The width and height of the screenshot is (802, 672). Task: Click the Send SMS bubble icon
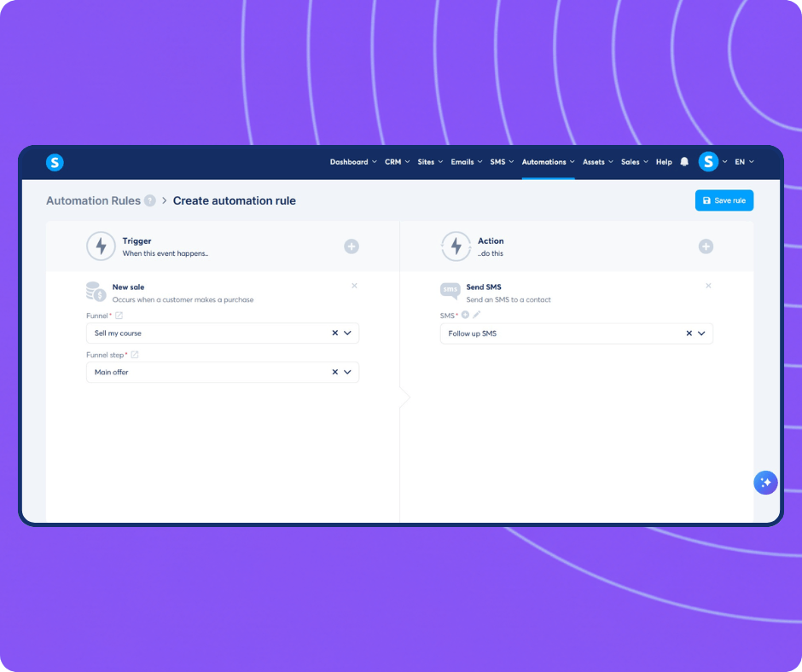[450, 291]
